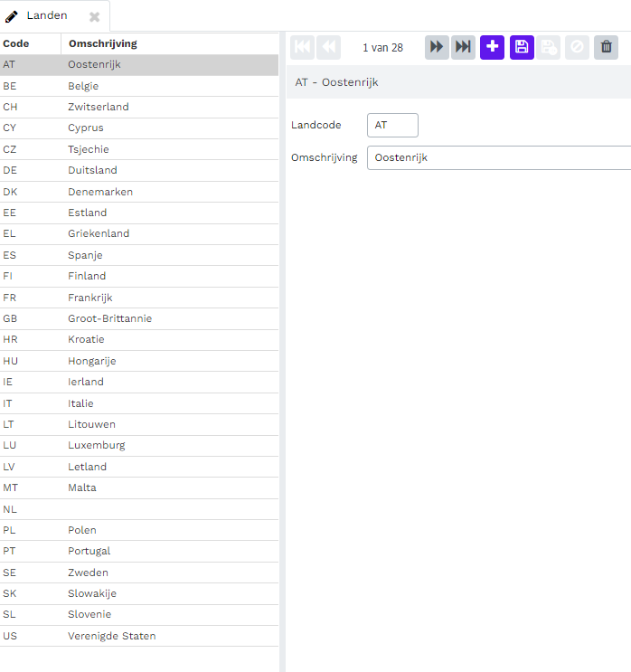
Task: Click the cancel circle-slash icon
Action: [x=577, y=47]
